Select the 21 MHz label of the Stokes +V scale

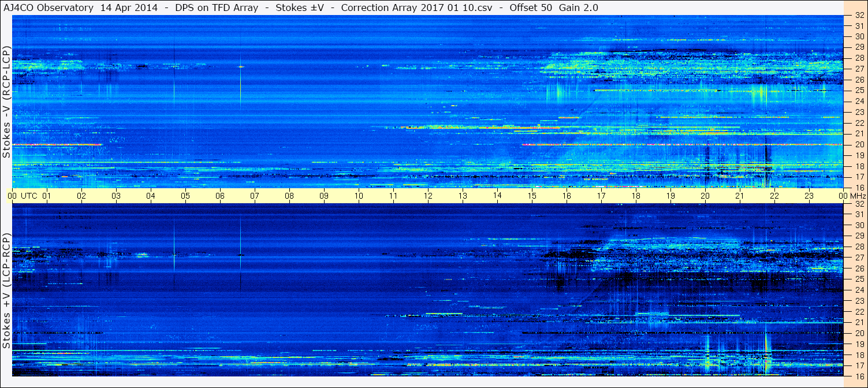click(x=859, y=322)
